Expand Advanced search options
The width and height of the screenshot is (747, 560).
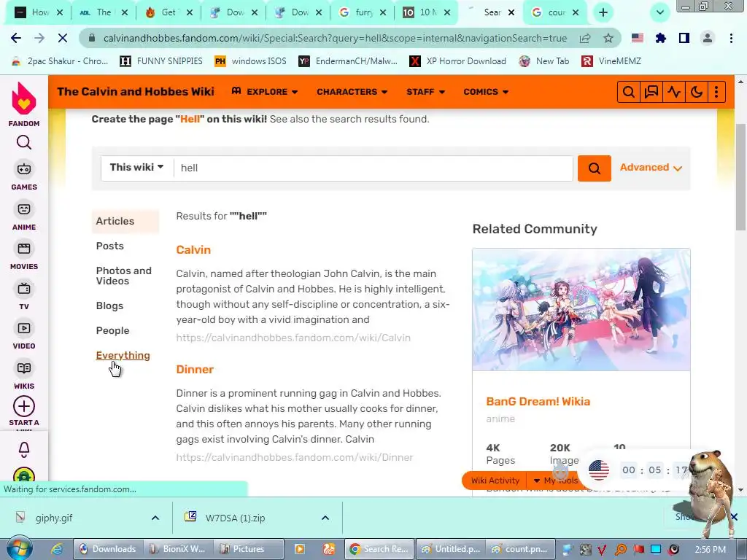(x=651, y=168)
